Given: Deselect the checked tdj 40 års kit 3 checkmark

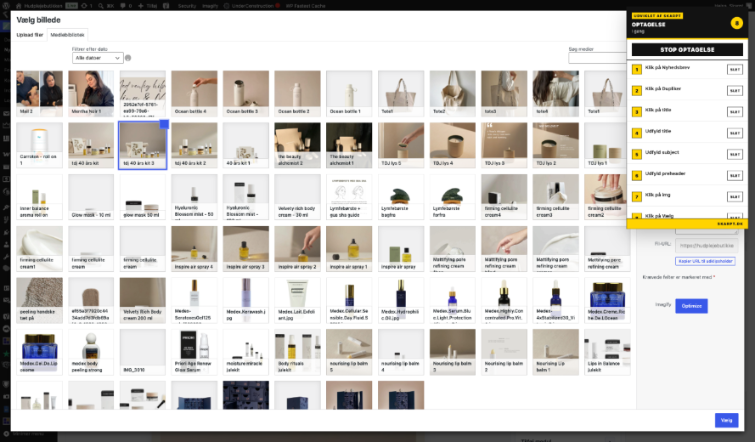Looking at the screenshot, I should pyautogui.click(x=164, y=125).
